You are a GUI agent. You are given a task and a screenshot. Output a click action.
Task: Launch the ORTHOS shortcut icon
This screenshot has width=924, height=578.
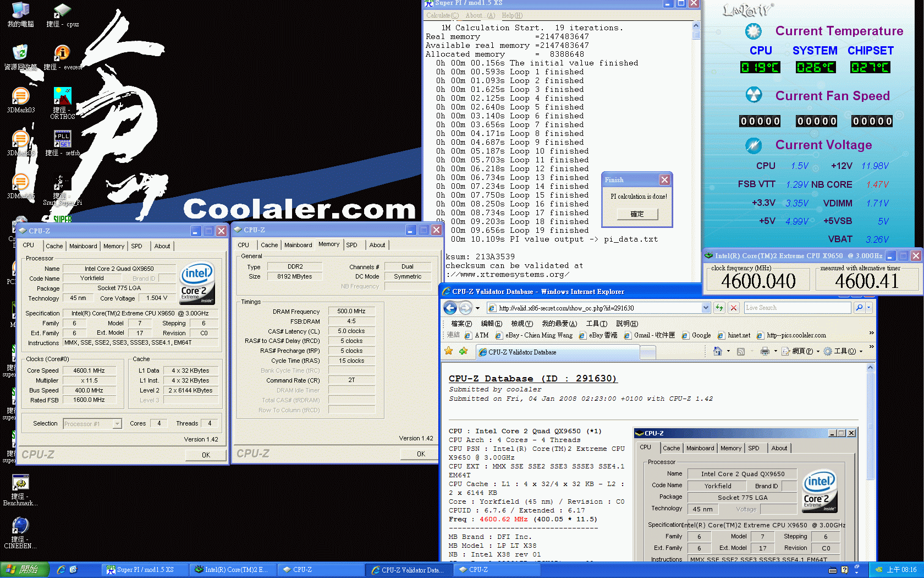62,103
